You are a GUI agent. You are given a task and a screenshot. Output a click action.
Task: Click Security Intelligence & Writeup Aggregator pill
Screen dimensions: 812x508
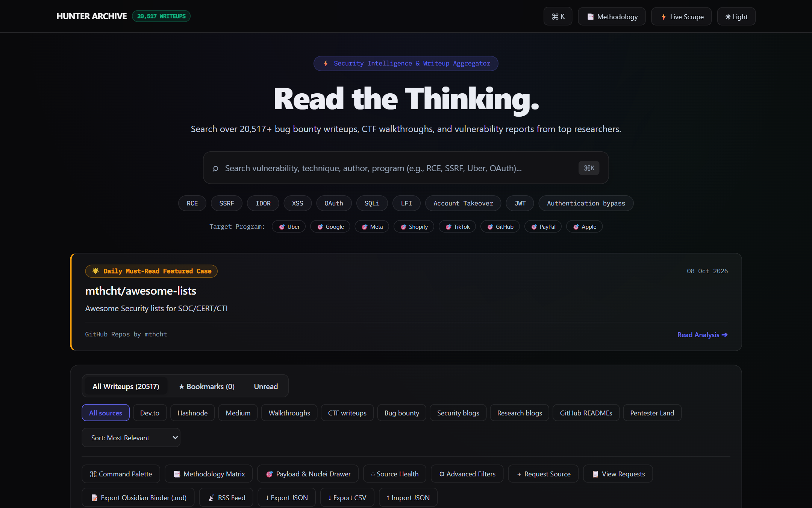coord(406,63)
